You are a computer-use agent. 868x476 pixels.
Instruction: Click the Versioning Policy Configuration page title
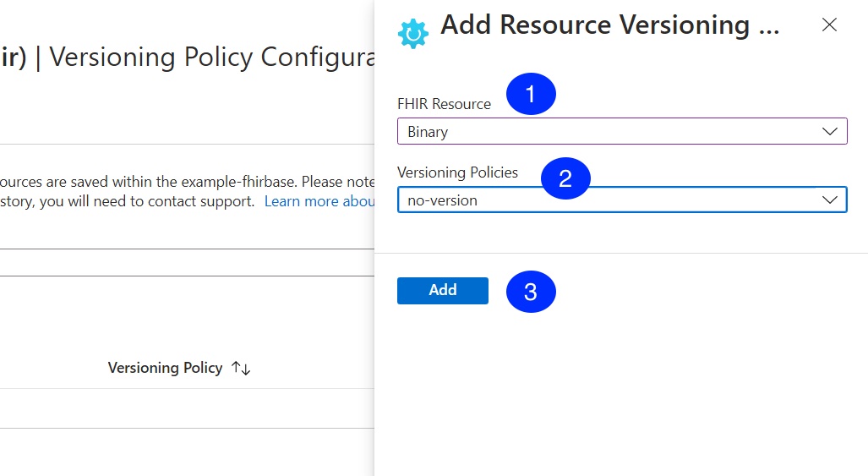click(x=188, y=57)
